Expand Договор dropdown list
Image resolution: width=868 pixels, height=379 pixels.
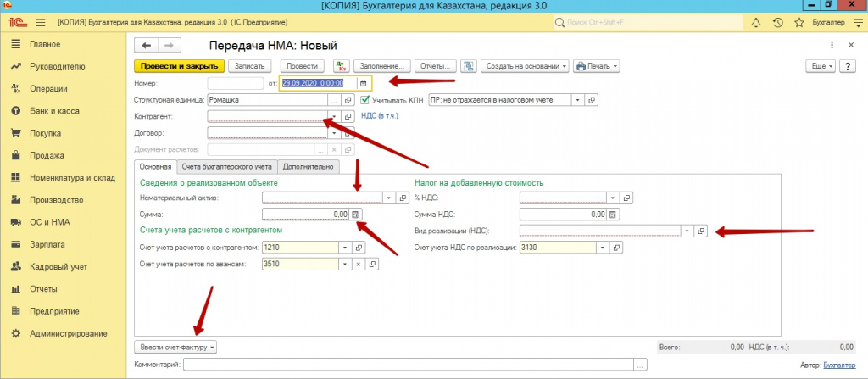coord(334,133)
